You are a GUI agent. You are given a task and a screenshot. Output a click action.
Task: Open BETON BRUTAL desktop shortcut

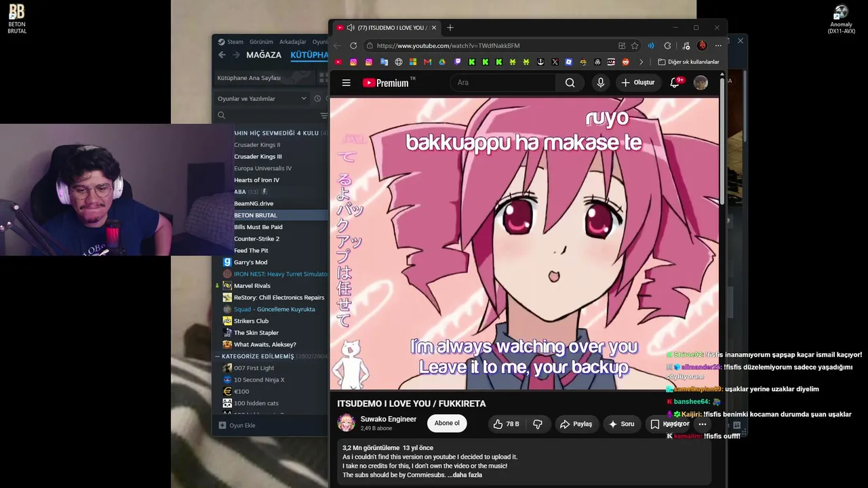click(17, 18)
